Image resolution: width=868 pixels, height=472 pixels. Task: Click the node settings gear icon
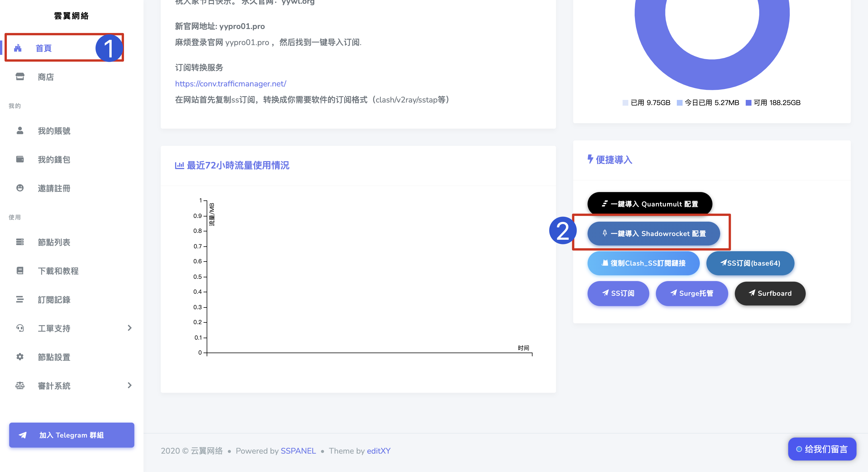(20, 357)
